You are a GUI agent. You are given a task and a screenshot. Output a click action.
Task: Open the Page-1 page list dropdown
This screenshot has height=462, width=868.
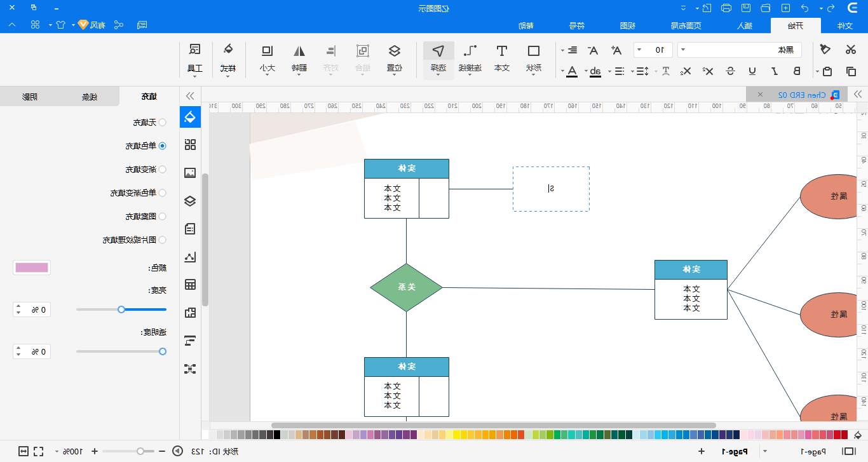click(764, 451)
